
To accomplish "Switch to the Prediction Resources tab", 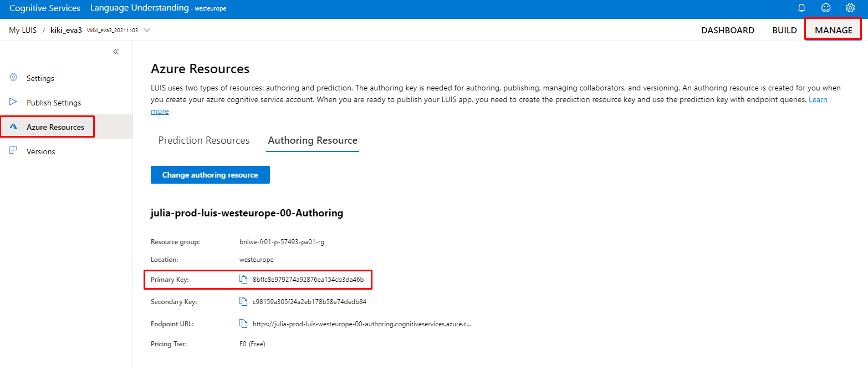I will (x=204, y=140).
